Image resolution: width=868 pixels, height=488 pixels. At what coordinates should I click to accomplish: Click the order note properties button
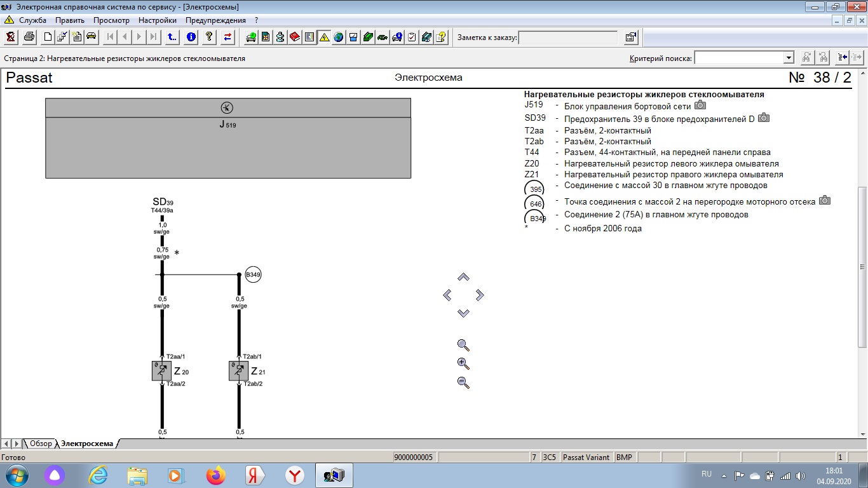pyautogui.click(x=630, y=37)
